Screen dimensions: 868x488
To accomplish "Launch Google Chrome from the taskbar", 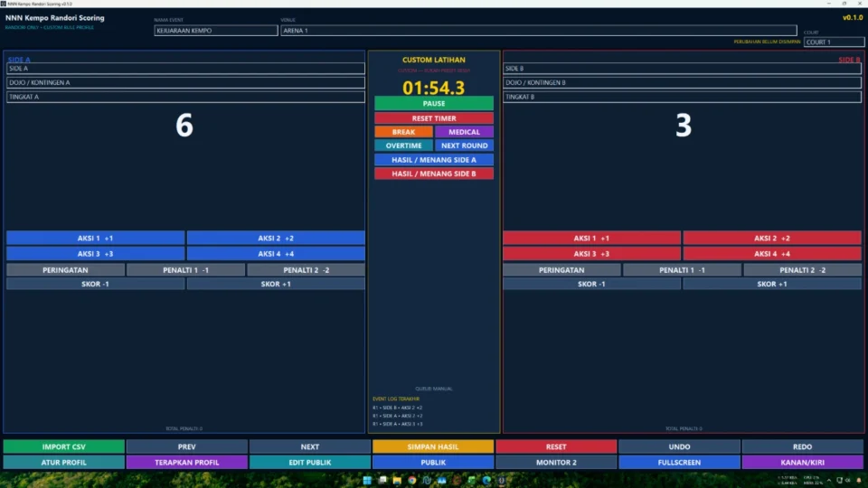I will point(412,480).
